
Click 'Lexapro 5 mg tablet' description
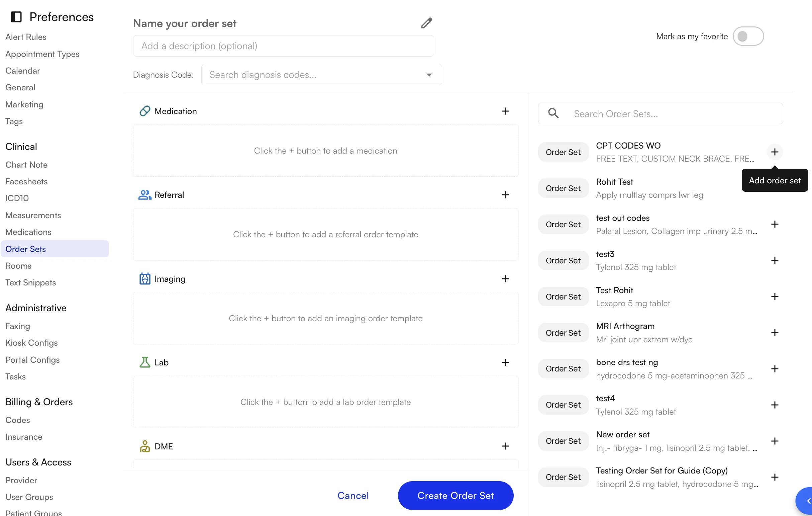[633, 303]
